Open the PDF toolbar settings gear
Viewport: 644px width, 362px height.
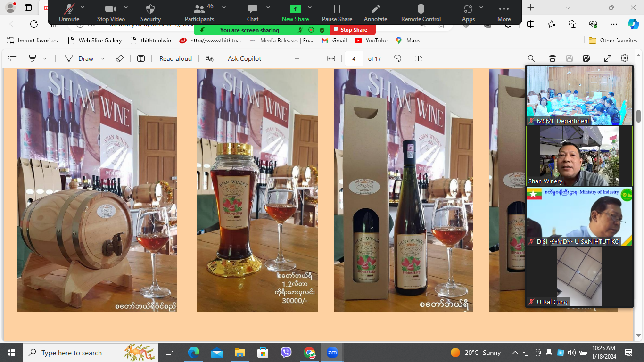point(625,58)
